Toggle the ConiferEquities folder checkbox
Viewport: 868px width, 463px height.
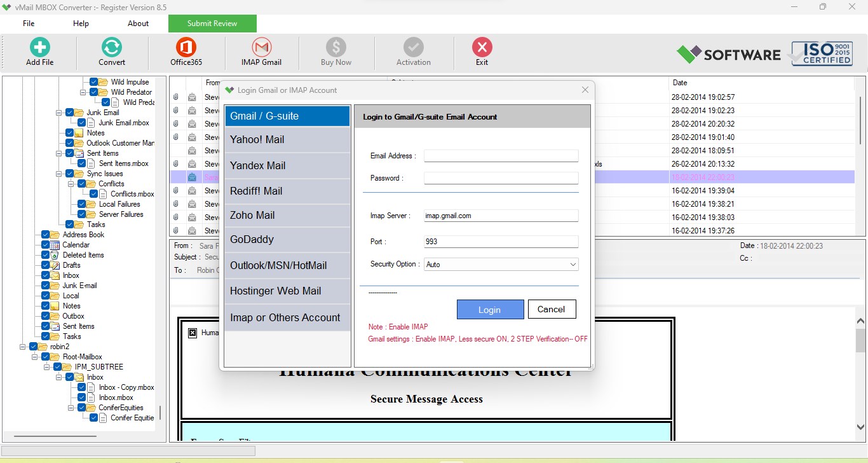(81, 408)
